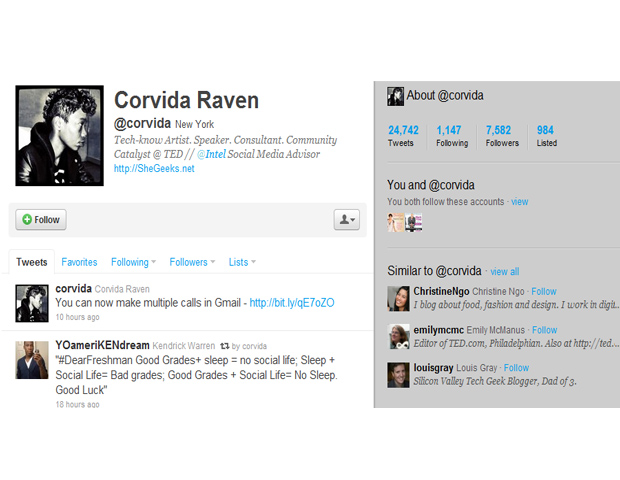Screen dimensions: 620x480
Task: Switch to the Tweets tab
Action: [x=31, y=262]
